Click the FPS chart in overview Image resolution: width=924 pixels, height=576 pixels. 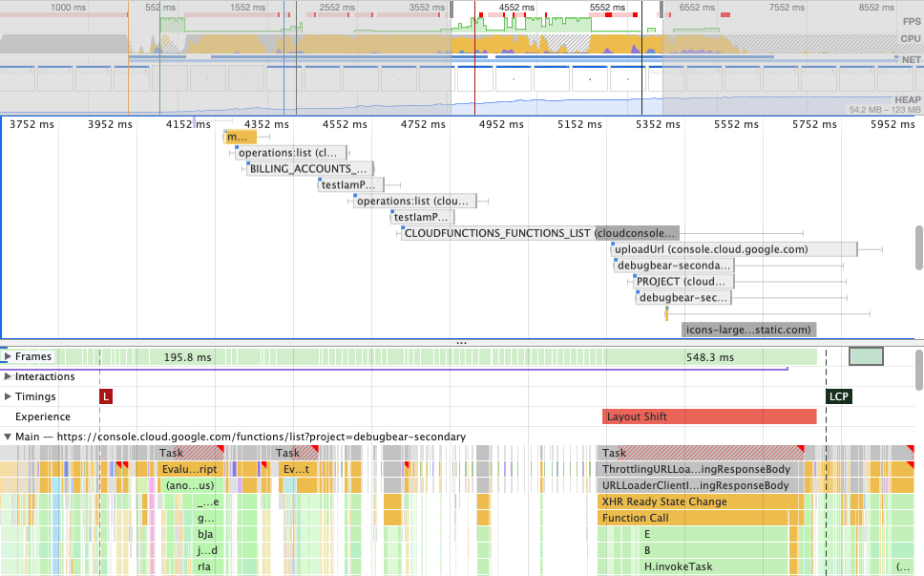[x=462, y=24]
